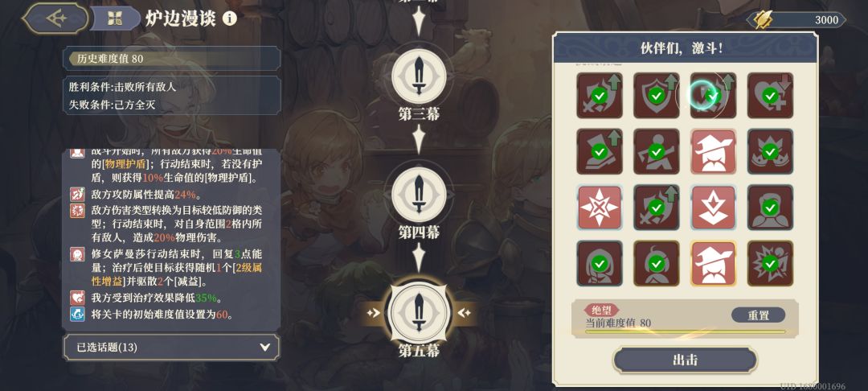The image size is (868, 391).
Task: Click the back arrow button
Action: tap(55, 19)
